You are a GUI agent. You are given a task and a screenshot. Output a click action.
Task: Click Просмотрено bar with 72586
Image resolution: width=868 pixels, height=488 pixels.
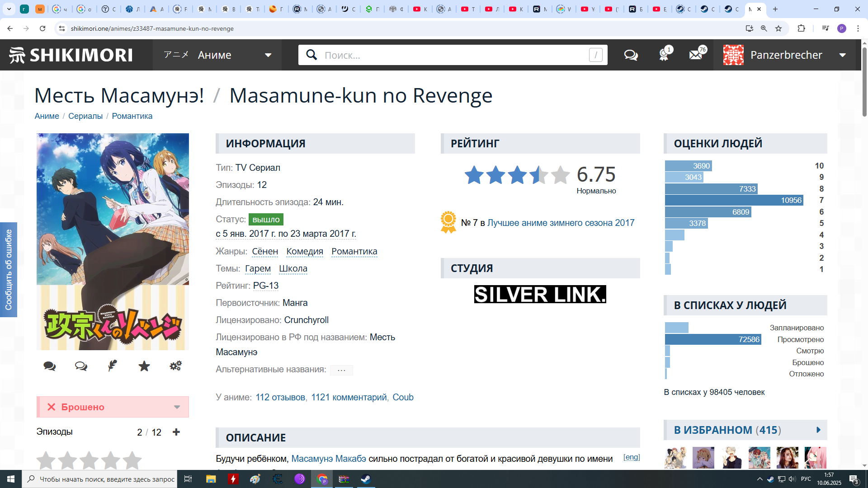pos(713,339)
